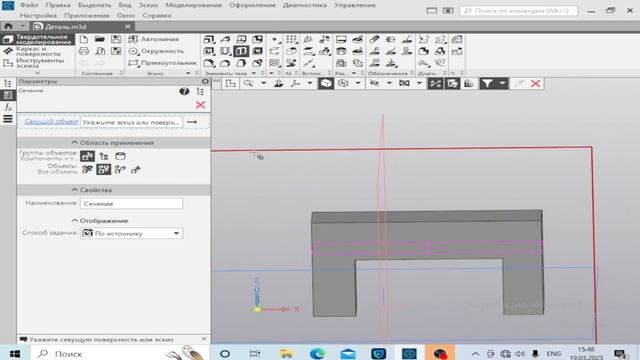
Task: Open the Моделирование menu
Action: 193,5
